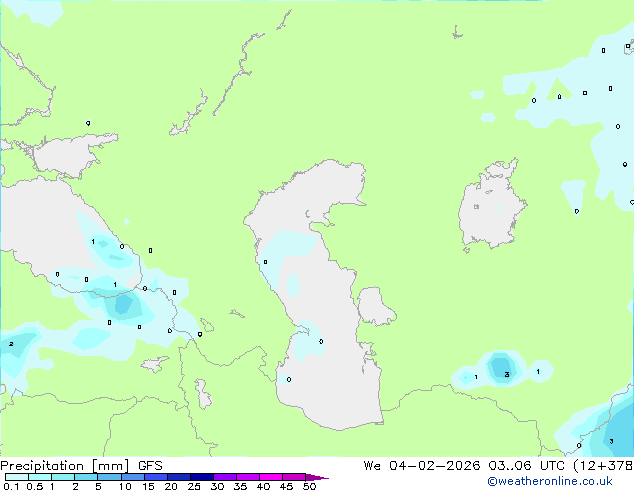Click the legend label 20
The height and width of the screenshot is (490, 634).
click(171, 486)
